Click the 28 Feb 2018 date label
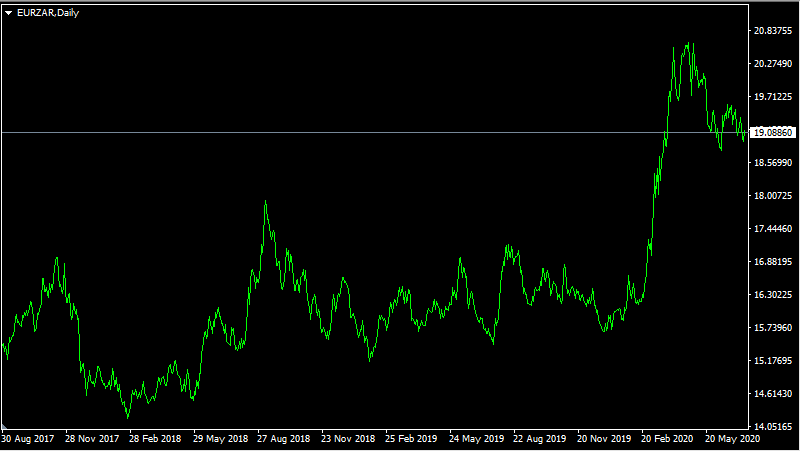This screenshot has width=801, height=451. pyautogui.click(x=155, y=439)
